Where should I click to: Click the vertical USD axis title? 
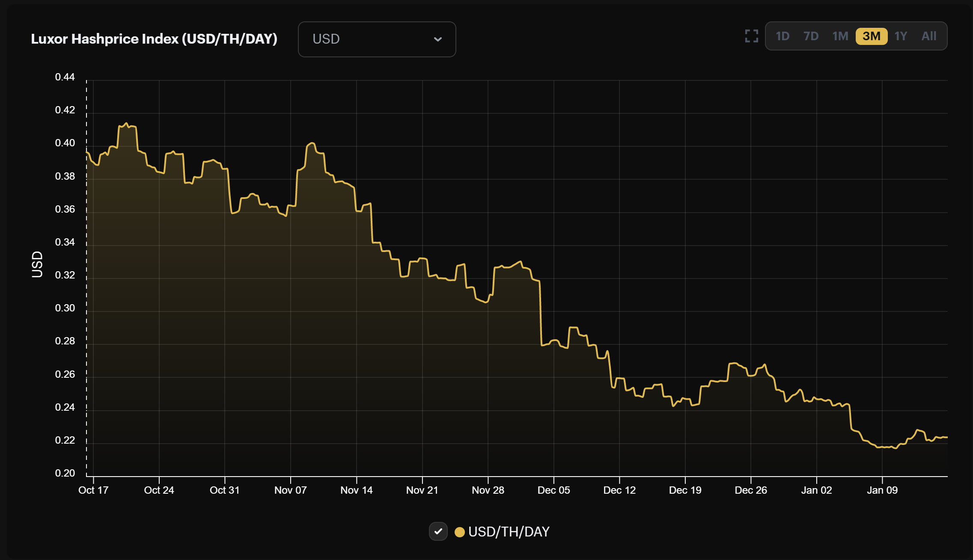tap(38, 264)
